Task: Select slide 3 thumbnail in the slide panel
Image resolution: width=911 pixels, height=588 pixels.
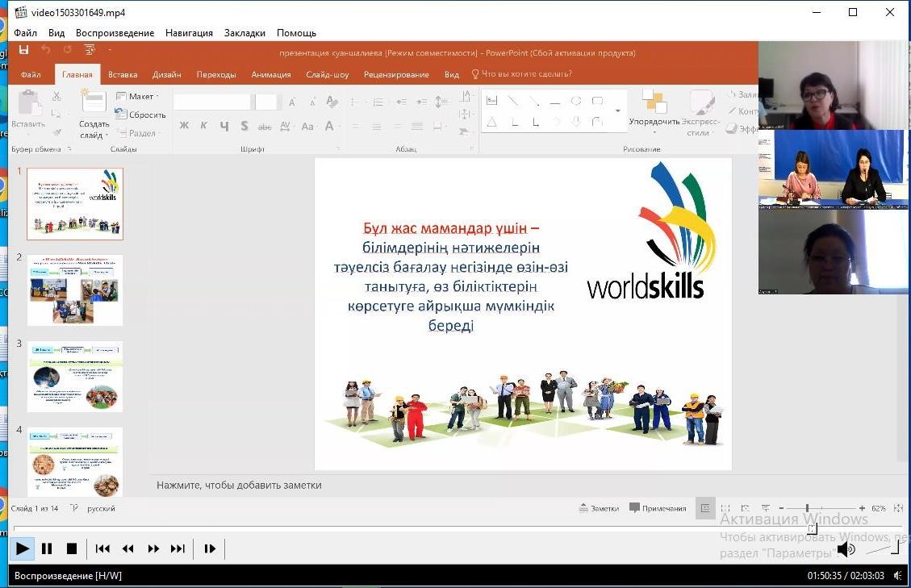Action: [75, 377]
